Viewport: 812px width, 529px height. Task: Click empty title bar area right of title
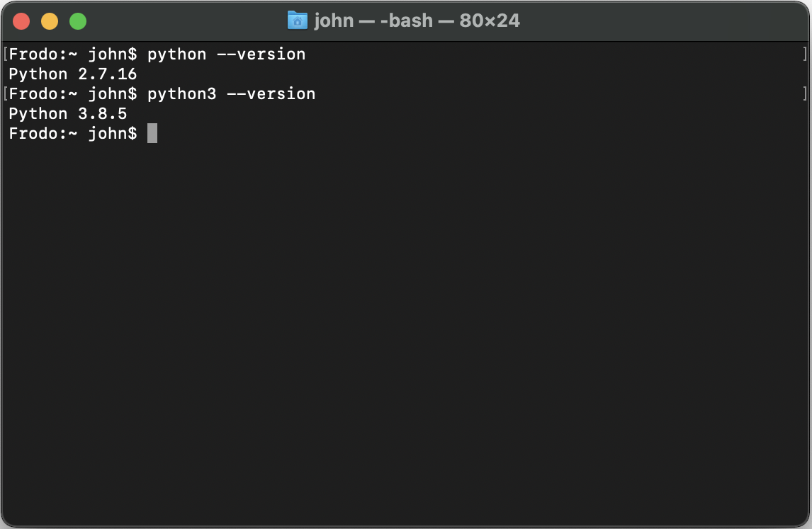click(x=663, y=21)
